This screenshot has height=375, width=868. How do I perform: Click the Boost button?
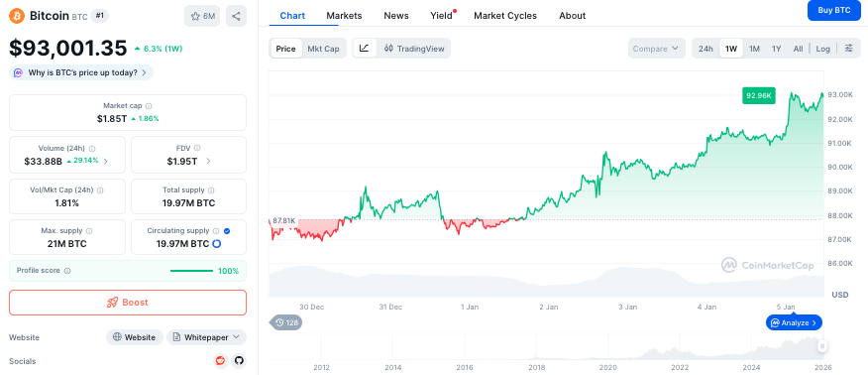coord(128,303)
